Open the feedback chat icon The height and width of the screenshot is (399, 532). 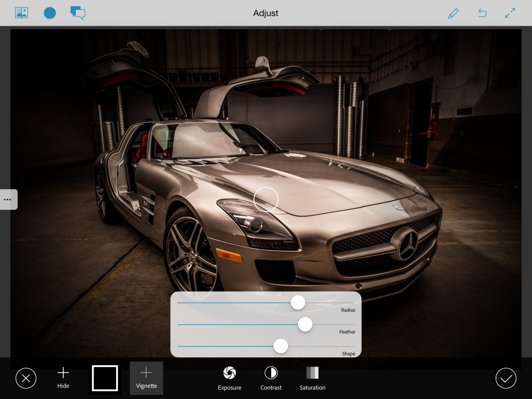pyautogui.click(x=78, y=13)
